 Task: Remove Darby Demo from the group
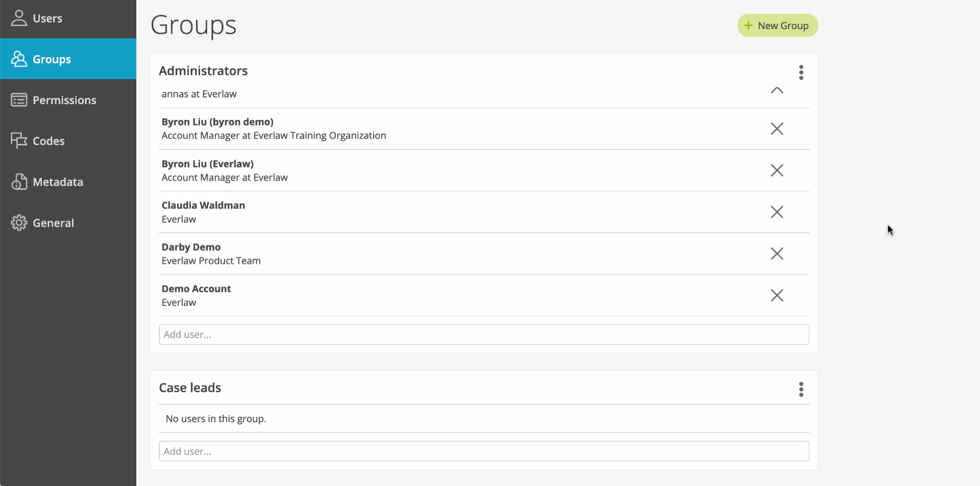[776, 253]
